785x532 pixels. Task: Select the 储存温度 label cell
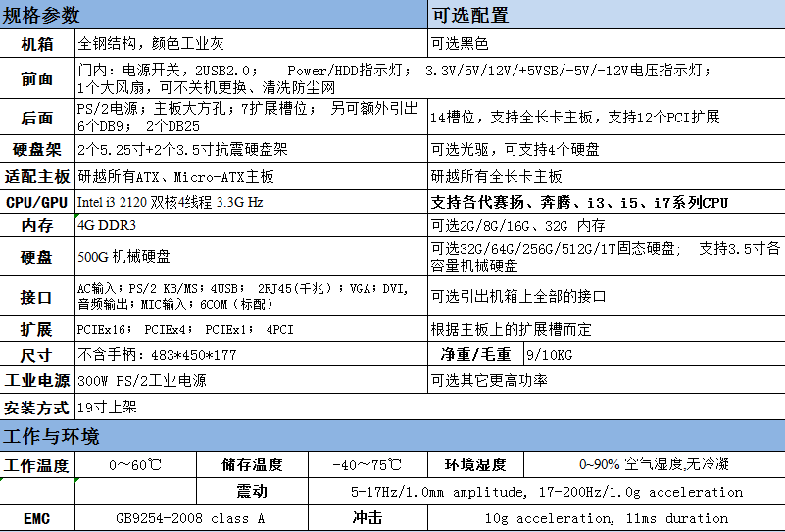tap(252, 465)
